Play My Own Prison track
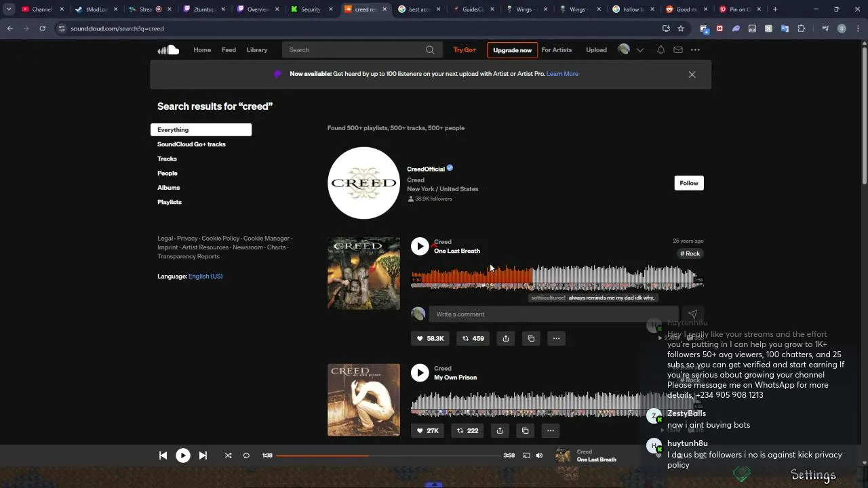The height and width of the screenshot is (488, 868). [x=420, y=373]
